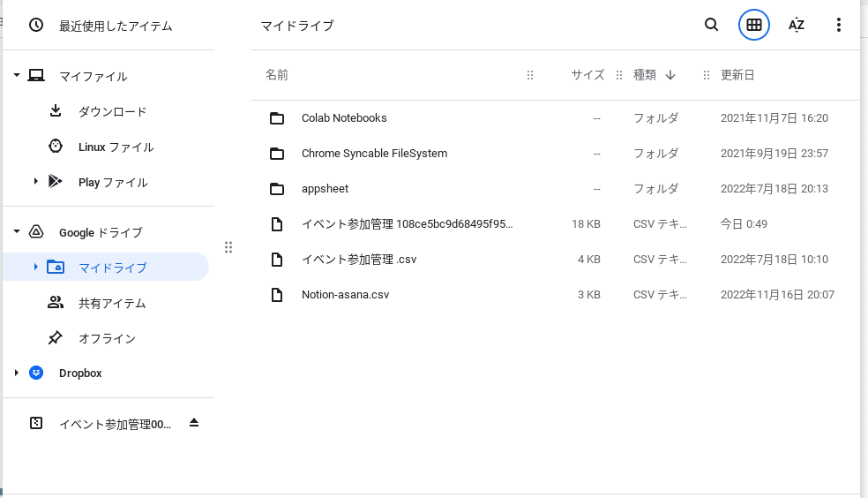Open the AZ sort options

coord(796,25)
